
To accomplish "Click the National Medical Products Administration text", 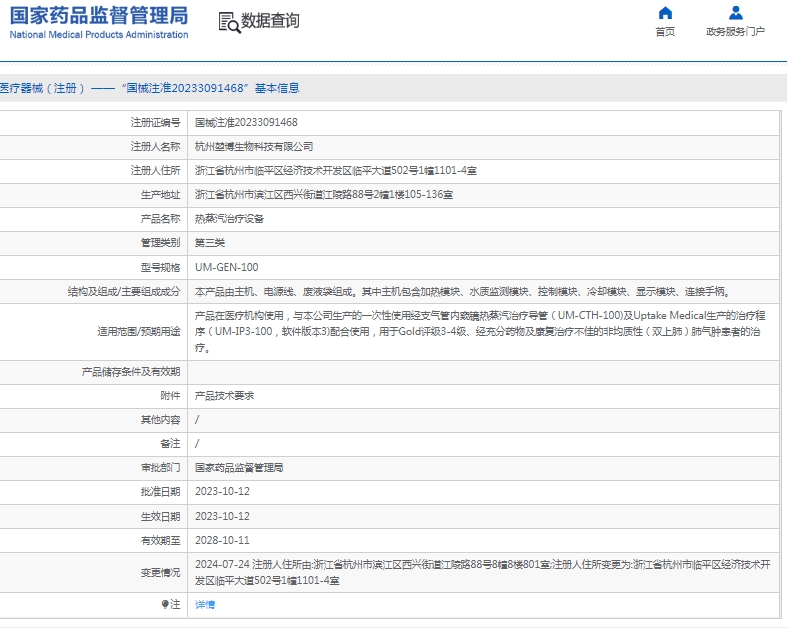I will click(x=99, y=35).
